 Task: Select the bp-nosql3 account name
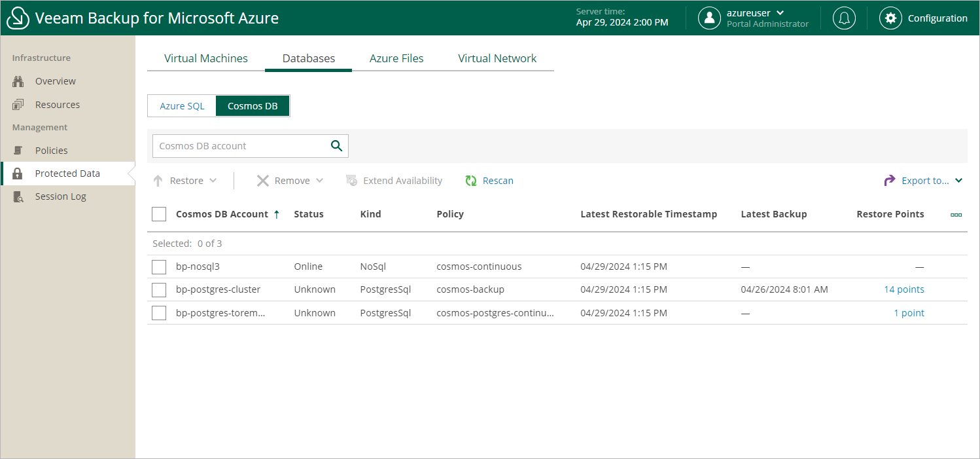[x=198, y=266]
